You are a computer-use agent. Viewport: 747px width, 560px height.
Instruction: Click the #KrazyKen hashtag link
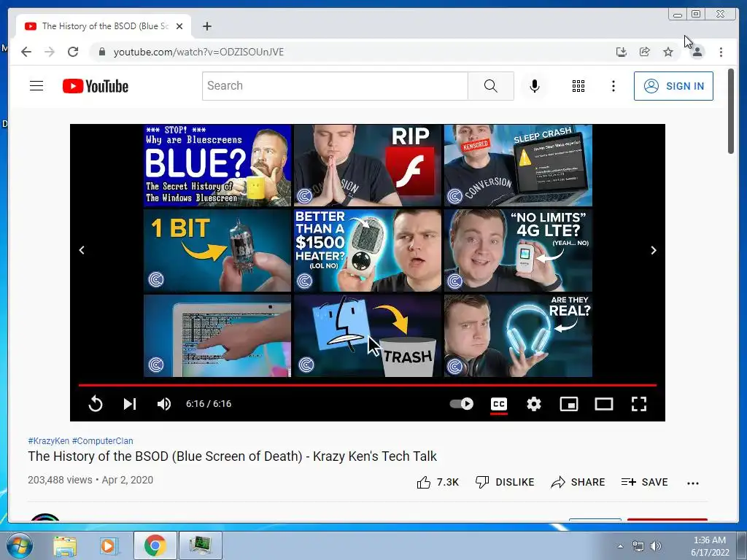click(x=49, y=441)
